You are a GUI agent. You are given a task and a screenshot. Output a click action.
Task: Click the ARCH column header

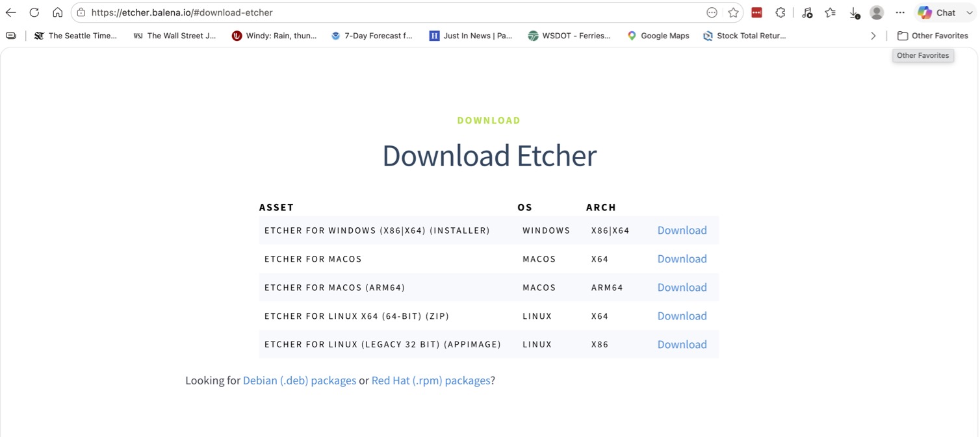click(x=601, y=207)
